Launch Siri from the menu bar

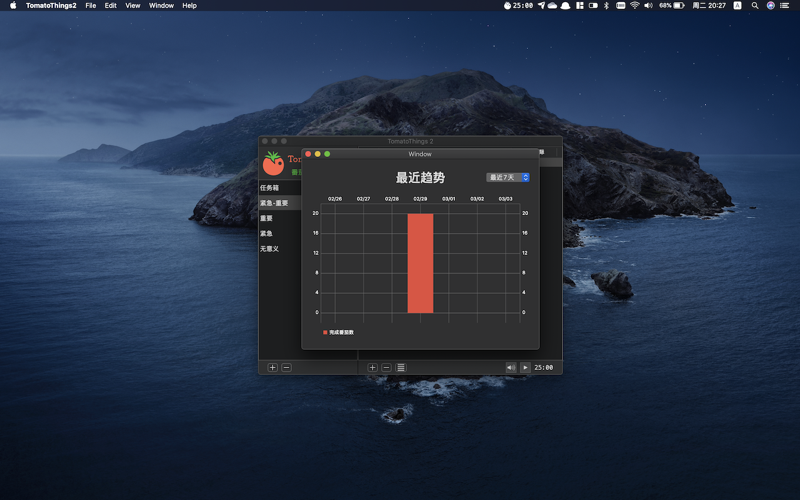coord(770,6)
